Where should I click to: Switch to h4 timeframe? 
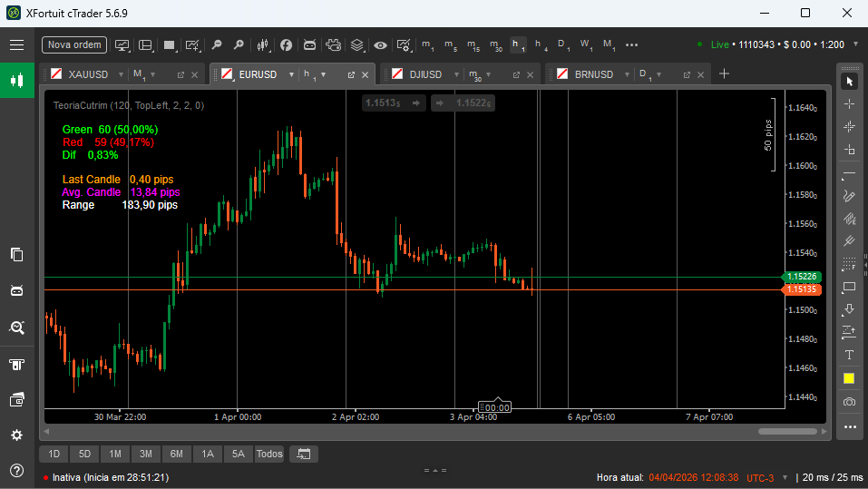tap(541, 44)
